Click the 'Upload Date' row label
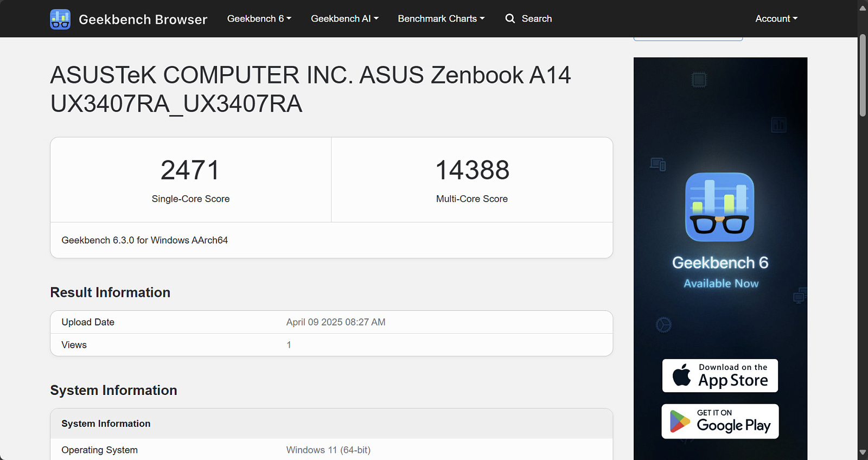The width and height of the screenshot is (868, 460). 88,322
